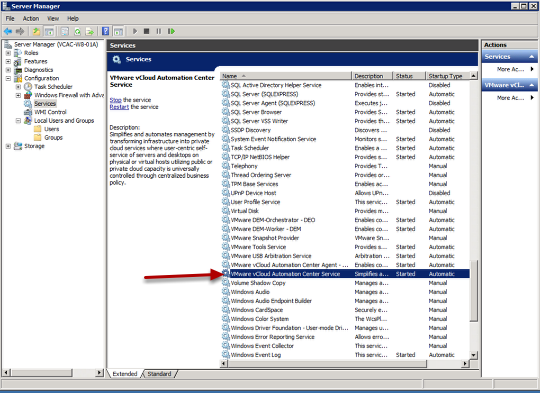The height and width of the screenshot is (393, 540).
Task: Collapse the Local Users and Groups node
Action: (x=18, y=121)
